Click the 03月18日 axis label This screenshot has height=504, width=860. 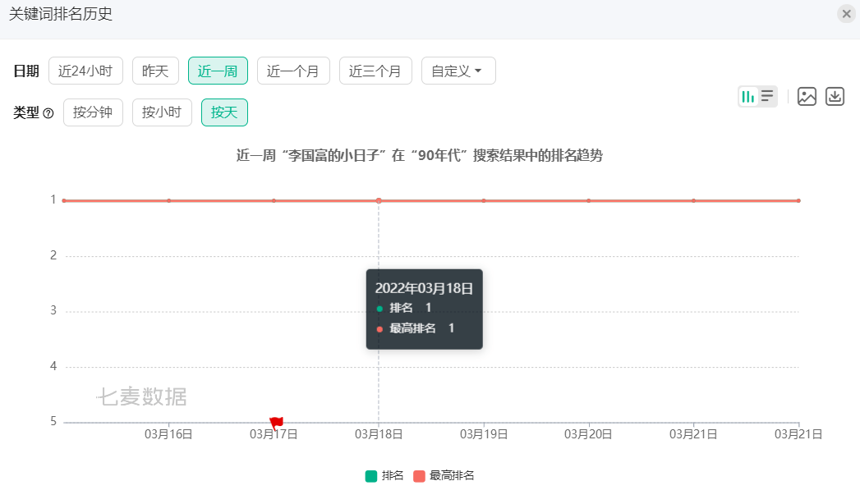tap(379, 434)
